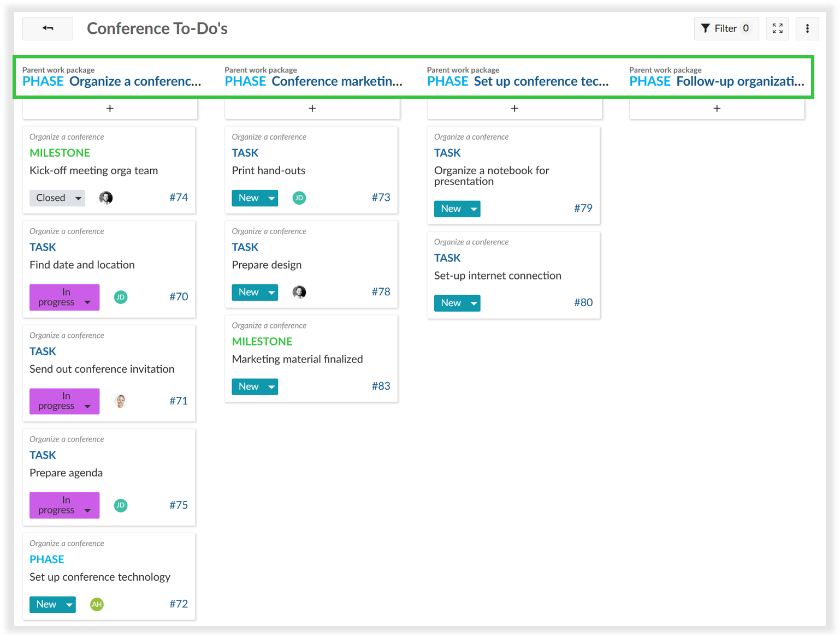Enter fullscreen mode with the expand icon

coord(777,28)
